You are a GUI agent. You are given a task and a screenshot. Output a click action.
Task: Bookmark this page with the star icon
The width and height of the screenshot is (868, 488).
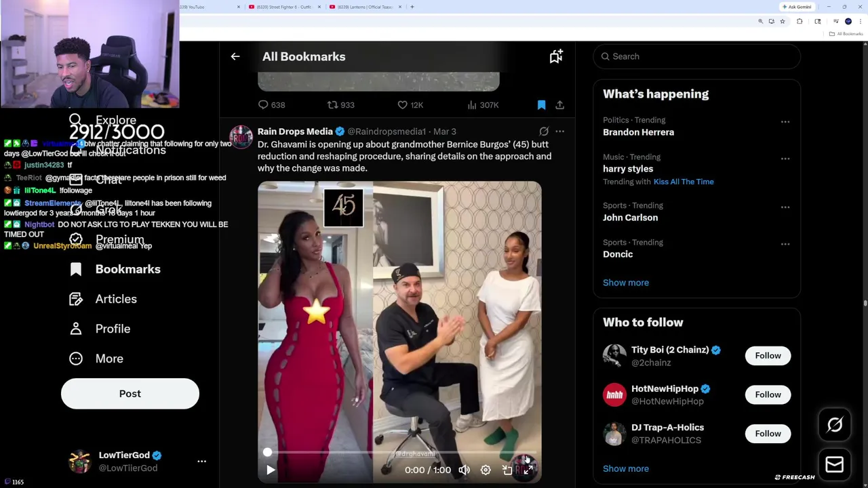[x=783, y=22]
